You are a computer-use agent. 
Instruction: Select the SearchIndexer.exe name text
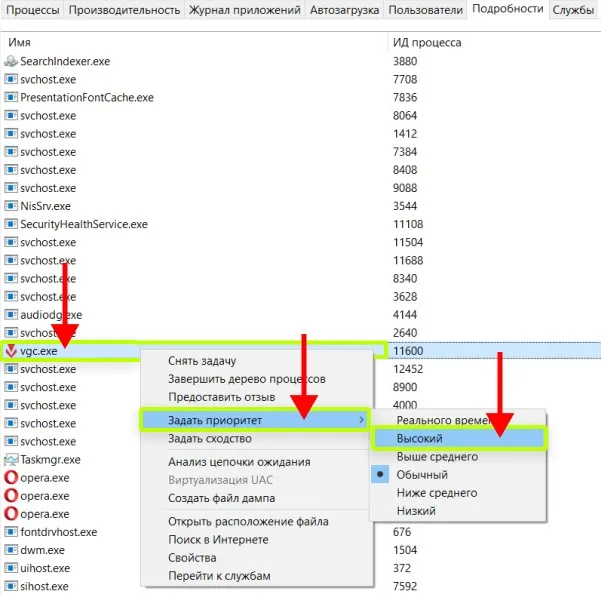(x=65, y=61)
